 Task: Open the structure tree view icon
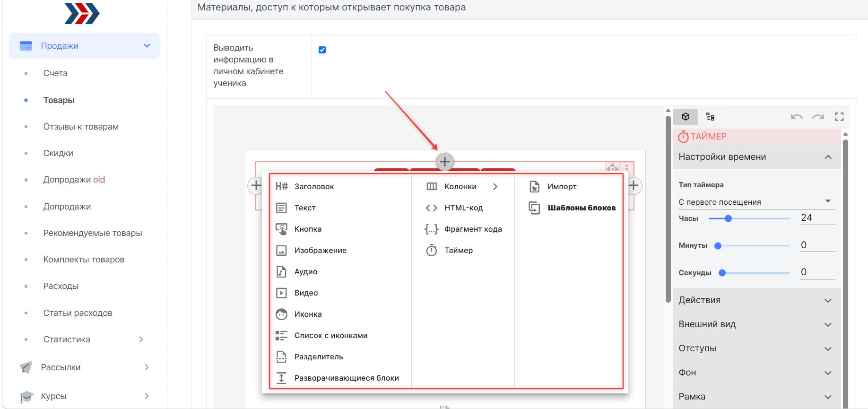tap(710, 117)
